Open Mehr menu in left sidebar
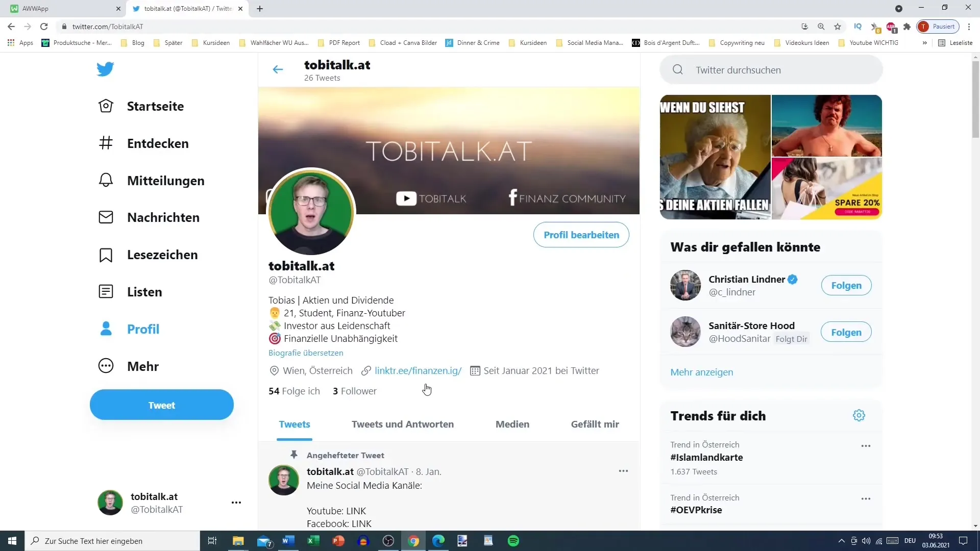980x551 pixels. tap(106, 366)
